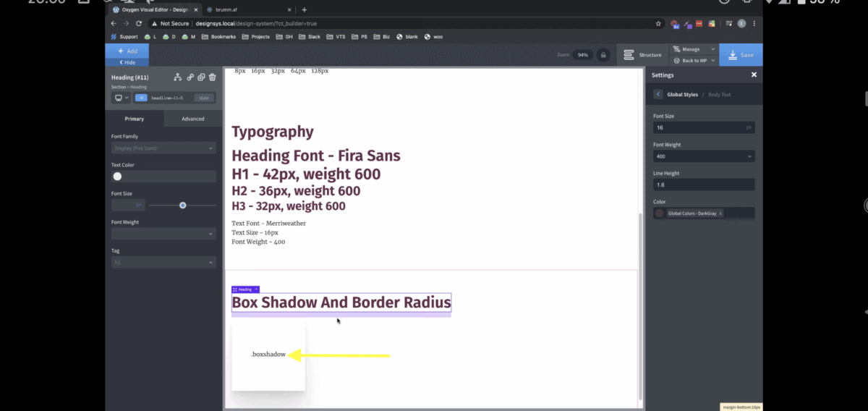Click the element hierarchy icon beside Heading (#11)
Image resolution: width=868 pixels, height=411 pixels.
[177, 77]
